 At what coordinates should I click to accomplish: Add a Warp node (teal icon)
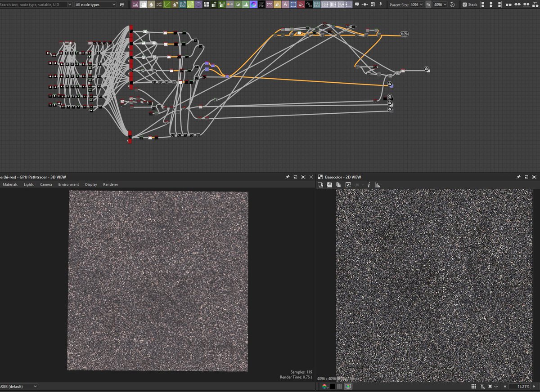[x=317, y=4]
